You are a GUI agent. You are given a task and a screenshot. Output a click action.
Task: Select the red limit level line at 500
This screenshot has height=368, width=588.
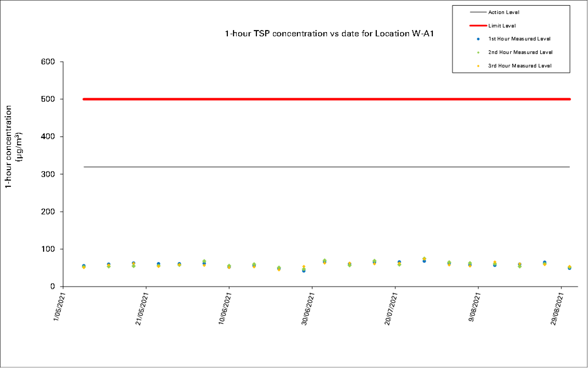tap(327, 99)
